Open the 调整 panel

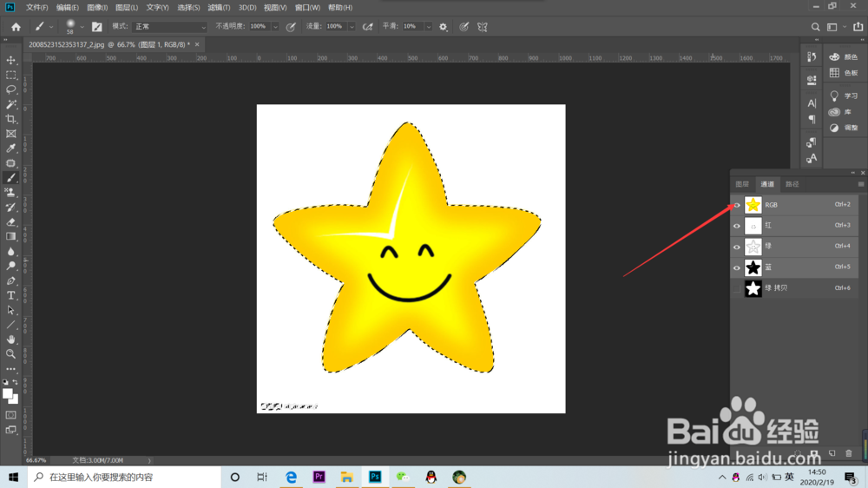pos(844,128)
